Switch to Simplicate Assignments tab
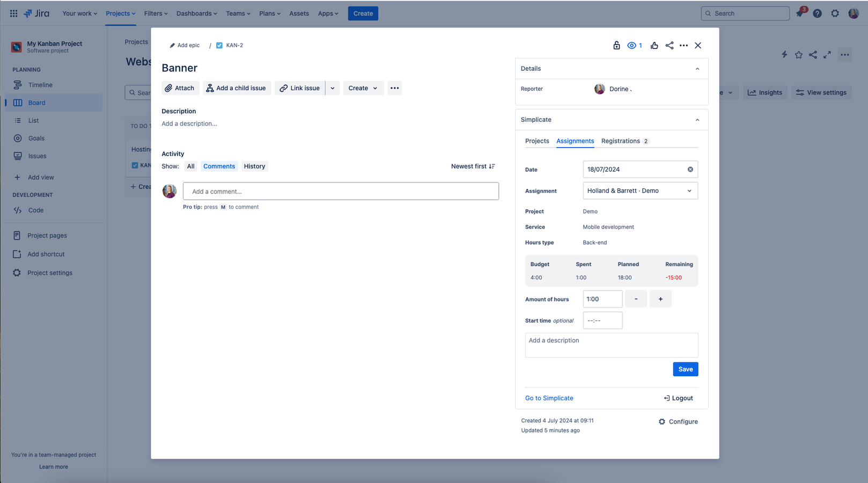The image size is (868, 483). click(575, 141)
